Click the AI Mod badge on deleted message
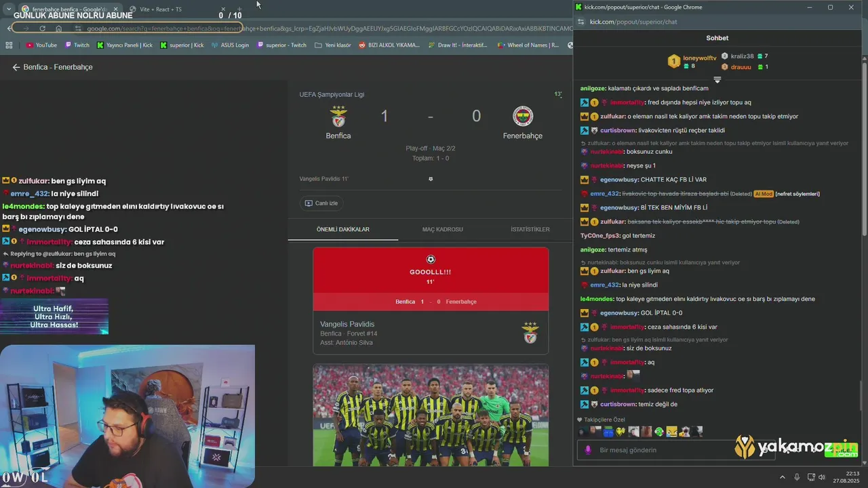The width and height of the screenshot is (868, 488). (764, 194)
